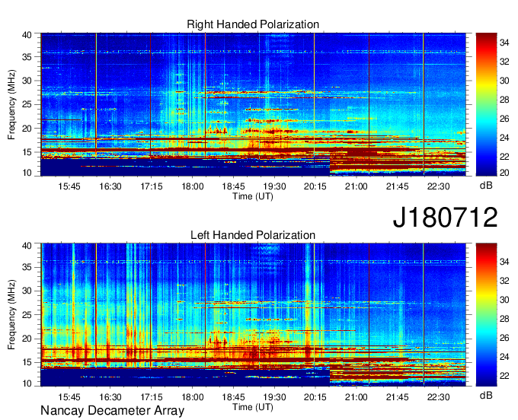
Task: Click the dB label under the upper color bar
Action: point(486,186)
